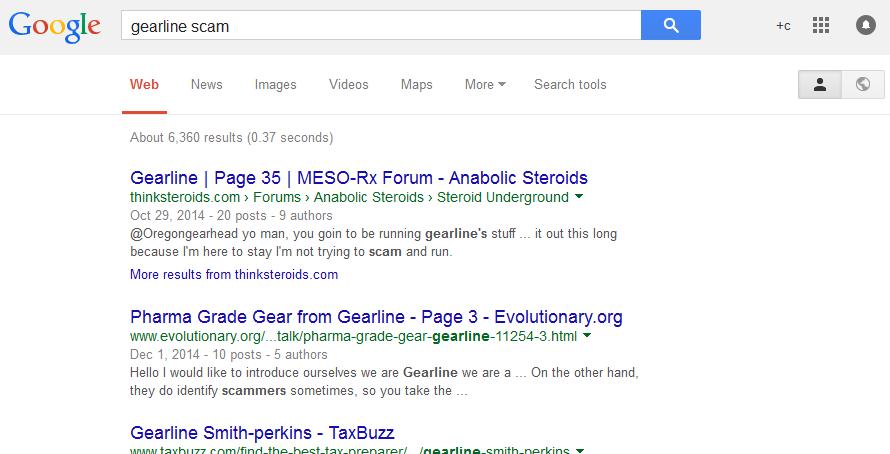This screenshot has width=890, height=454.
Task: Open Search tools options
Action: coord(570,85)
